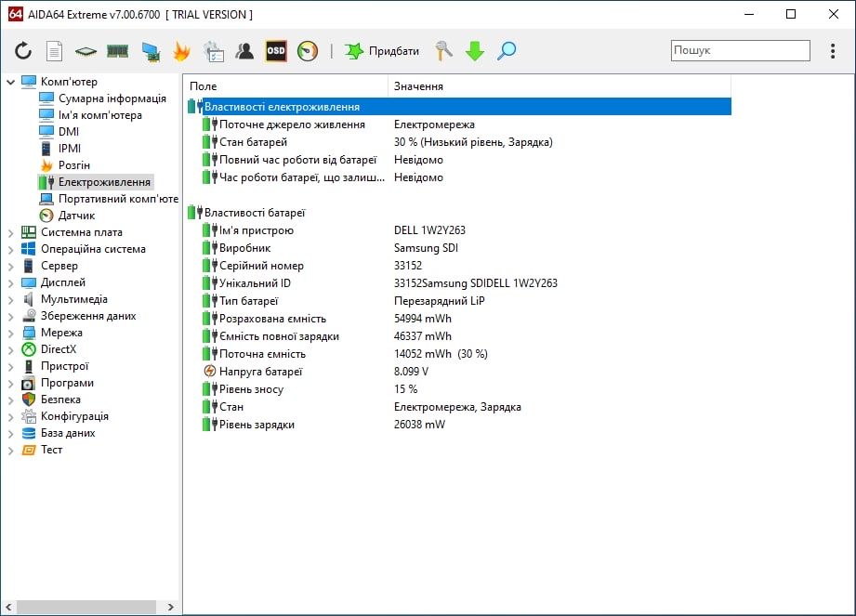Open the license key tool icon
The height and width of the screenshot is (616, 856).
443,51
